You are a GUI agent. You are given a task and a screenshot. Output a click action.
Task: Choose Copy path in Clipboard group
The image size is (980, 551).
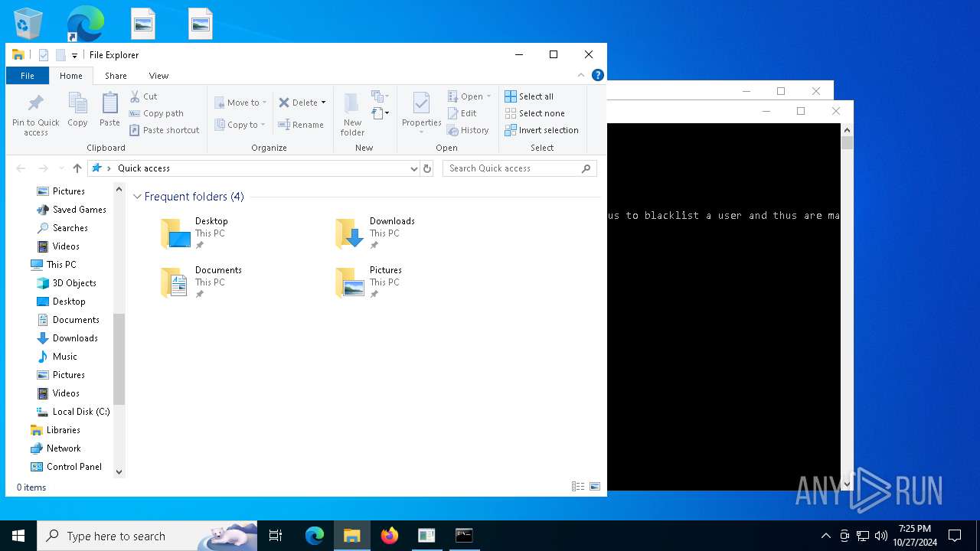(156, 113)
